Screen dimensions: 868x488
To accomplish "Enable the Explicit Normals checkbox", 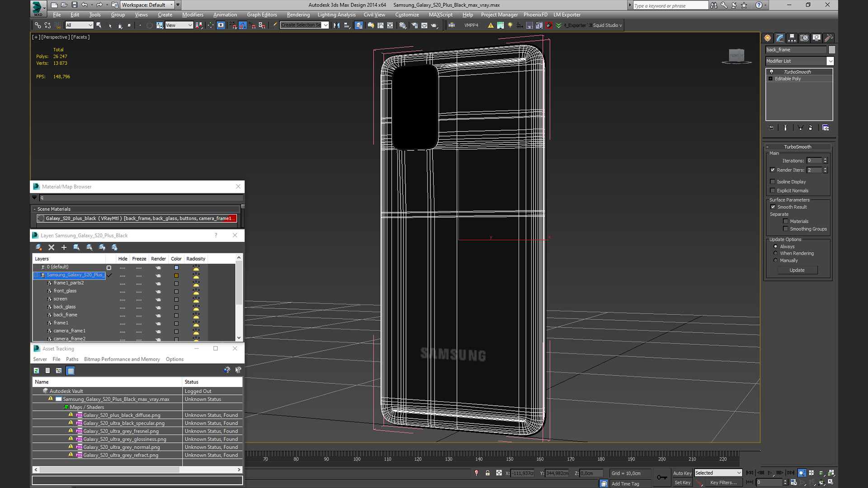I will tap(773, 191).
